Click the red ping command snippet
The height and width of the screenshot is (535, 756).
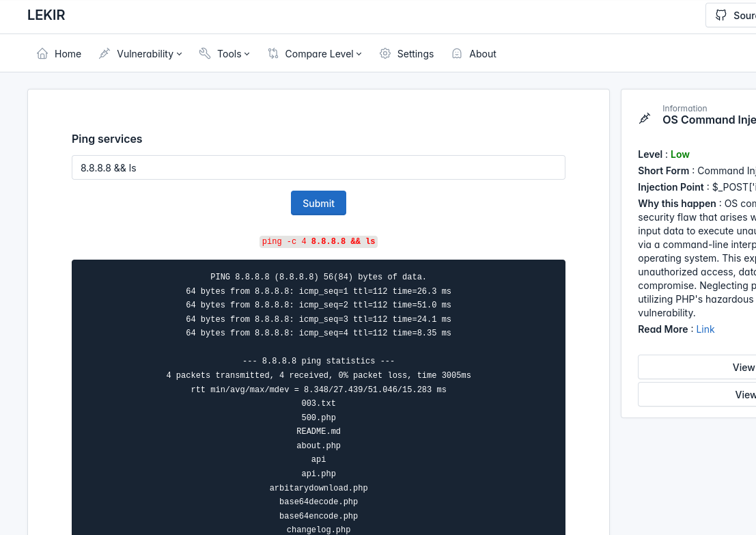[x=318, y=241]
